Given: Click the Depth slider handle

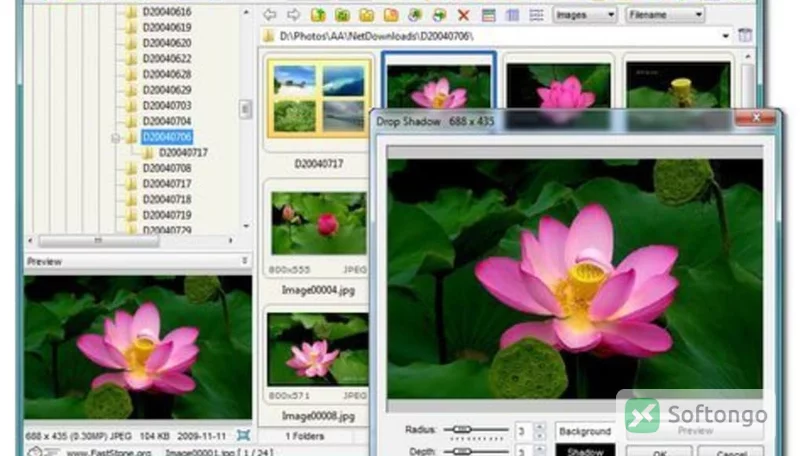Looking at the screenshot, I should pos(462,451).
